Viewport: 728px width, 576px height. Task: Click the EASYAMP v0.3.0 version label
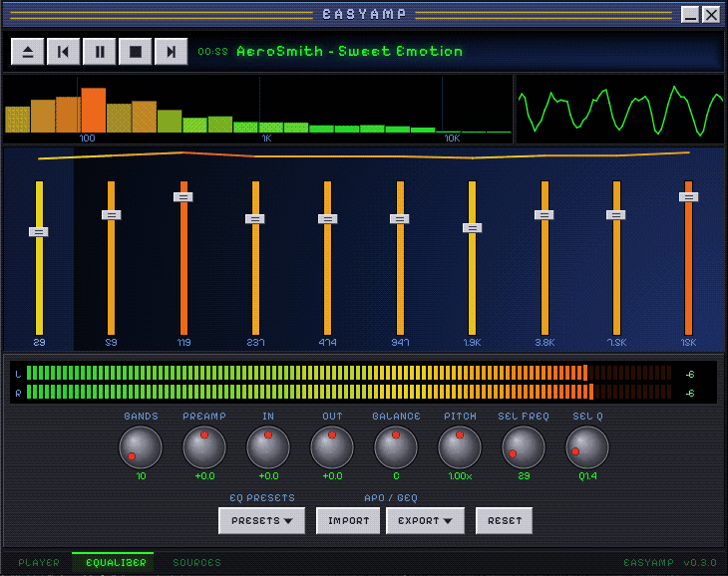click(670, 563)
